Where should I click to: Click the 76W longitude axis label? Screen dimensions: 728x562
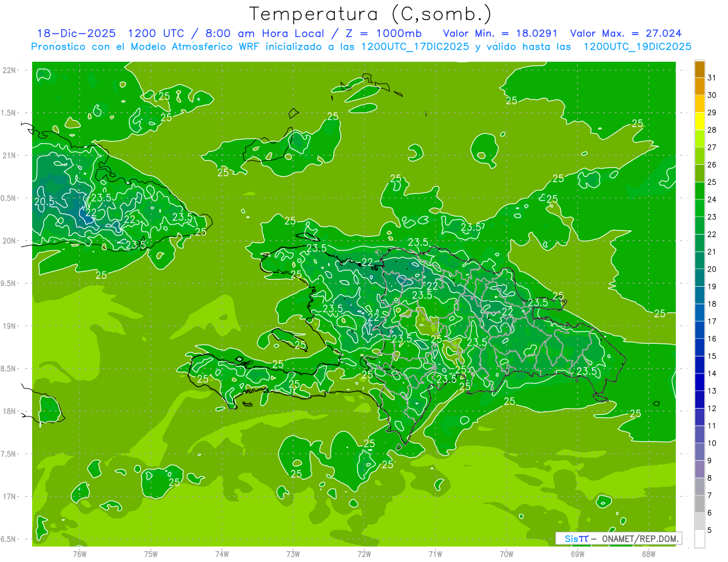pos(79,554)
